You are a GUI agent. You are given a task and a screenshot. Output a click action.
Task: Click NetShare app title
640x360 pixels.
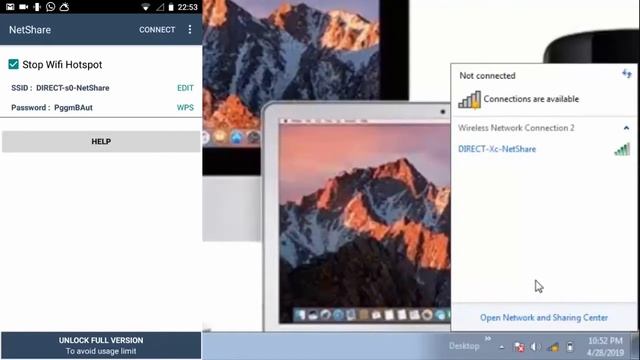[30, 30]
